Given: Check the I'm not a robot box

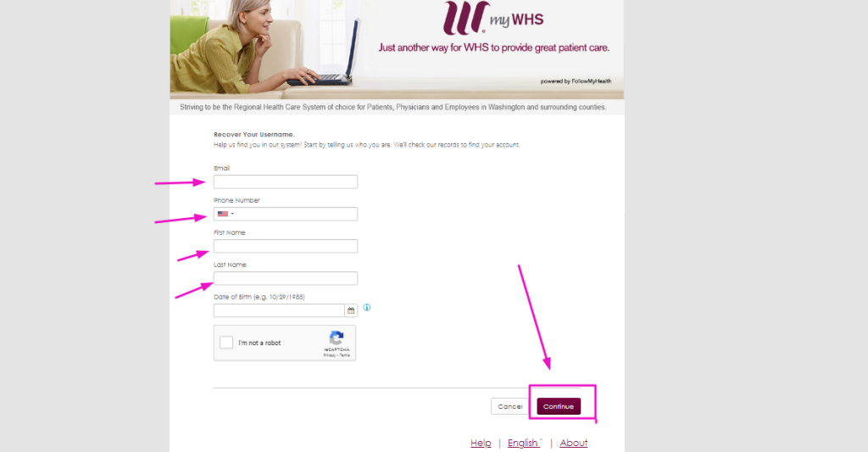Looking at the screenshot, I should click(x=226, y=343).
